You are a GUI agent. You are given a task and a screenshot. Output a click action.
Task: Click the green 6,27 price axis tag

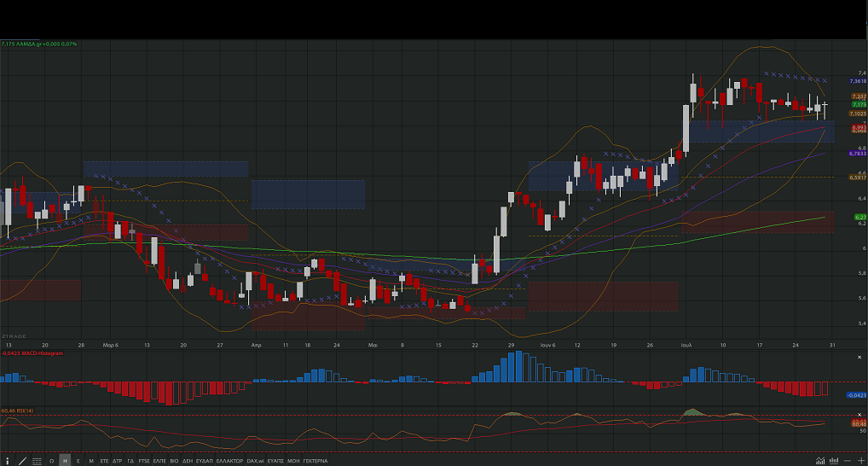861,217
